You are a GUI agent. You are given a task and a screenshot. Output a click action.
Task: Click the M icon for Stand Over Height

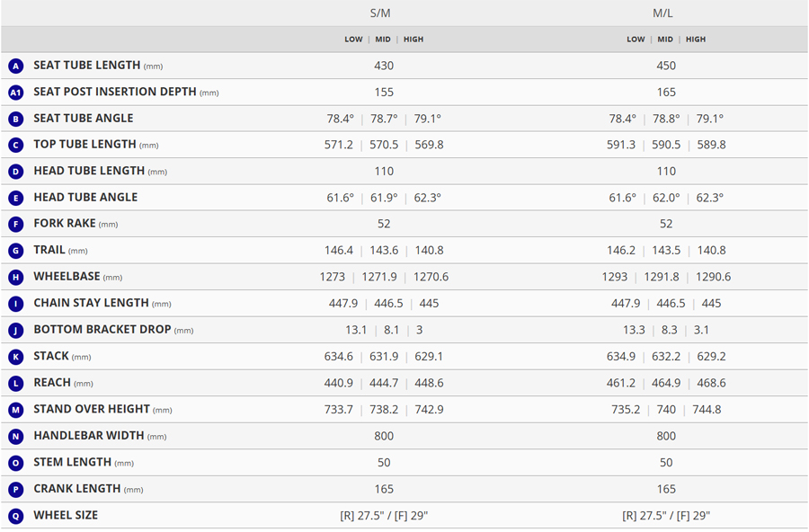(15, 410)
